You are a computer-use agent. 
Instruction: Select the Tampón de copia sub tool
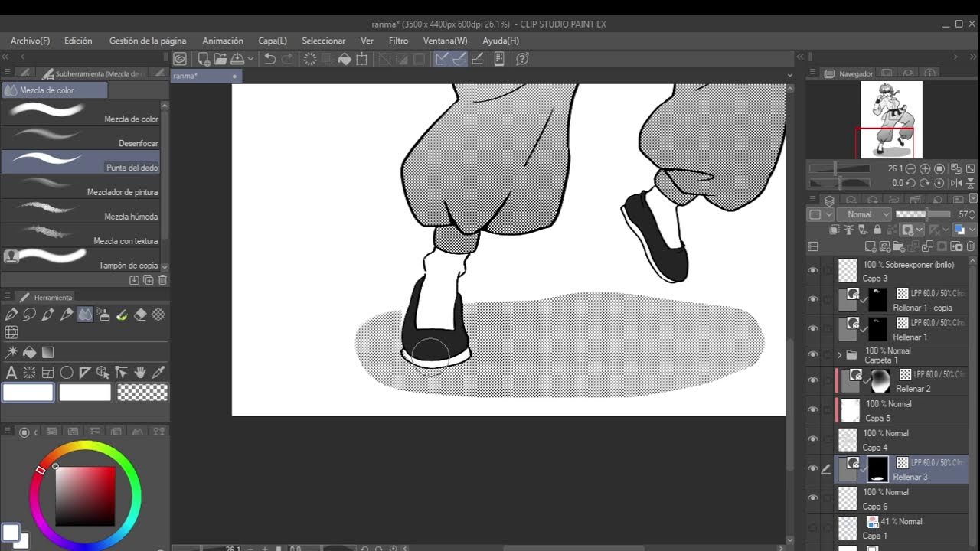coord(84,259)
